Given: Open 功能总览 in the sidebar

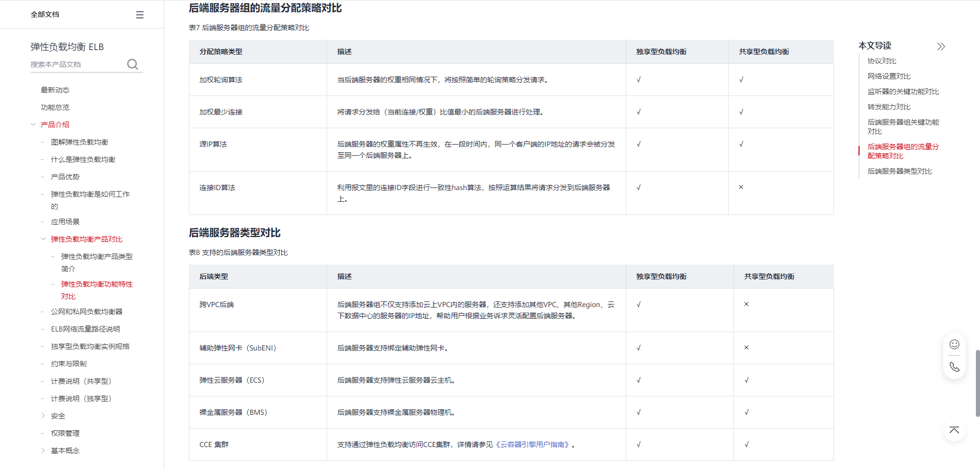Looking at the screenshot, I should coord(55,107).
